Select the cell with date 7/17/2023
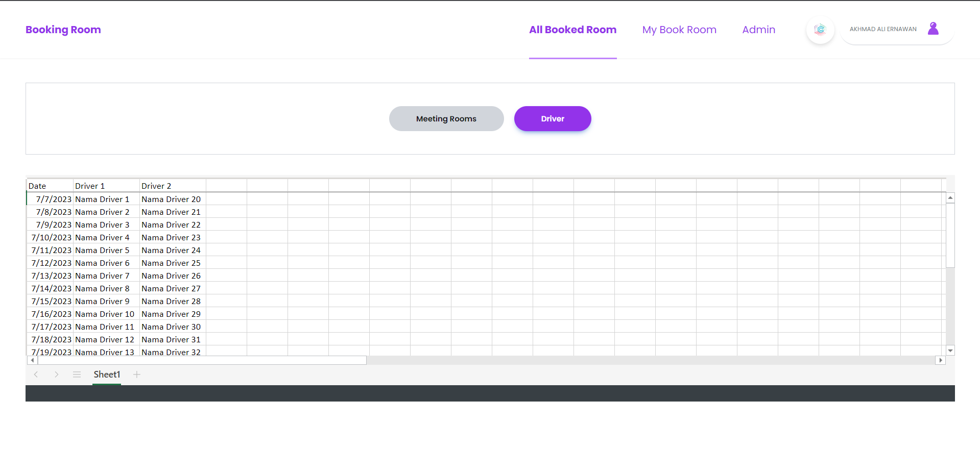Viewport: 980px width, 450px height. (50, 327)
